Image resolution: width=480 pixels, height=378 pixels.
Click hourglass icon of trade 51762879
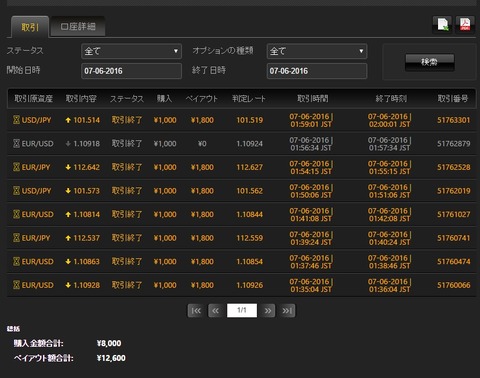[16, 144]
